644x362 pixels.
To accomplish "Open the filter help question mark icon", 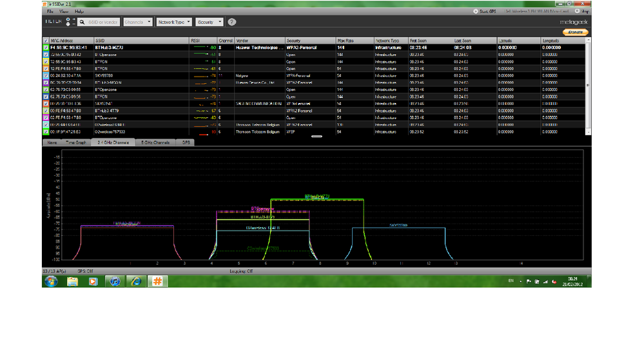I will pyautogui.click(x=231, y=22).
